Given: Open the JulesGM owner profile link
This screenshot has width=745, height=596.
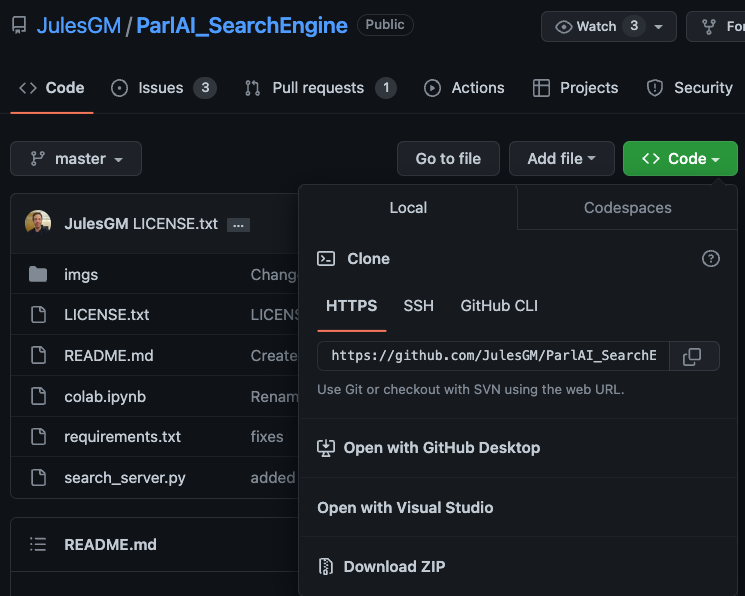Looking at the screenshot, I should click(79, 25).
